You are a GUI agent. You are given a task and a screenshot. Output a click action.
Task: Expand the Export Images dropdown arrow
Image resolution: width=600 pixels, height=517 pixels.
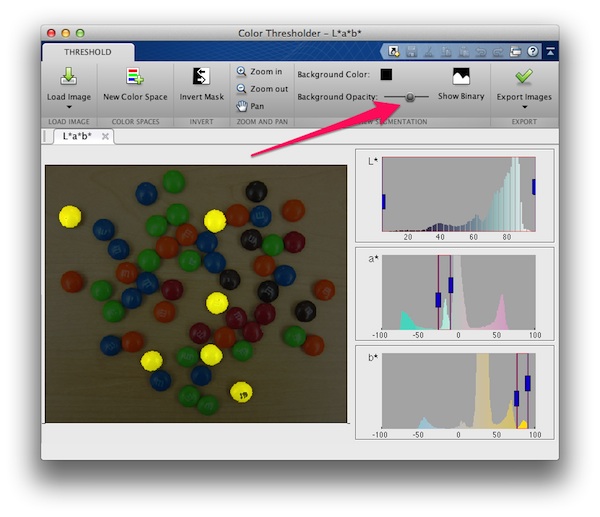click(x=523, y=107)
